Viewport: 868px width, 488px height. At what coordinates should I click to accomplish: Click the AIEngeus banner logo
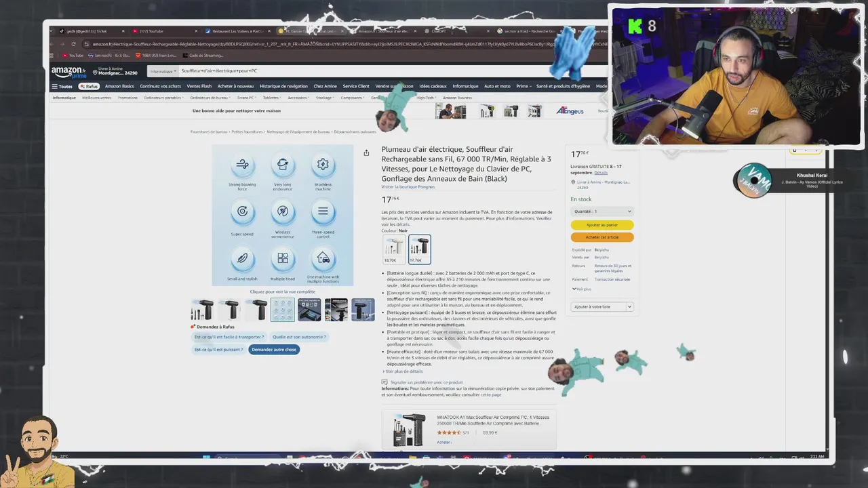[x=570, y=110]
